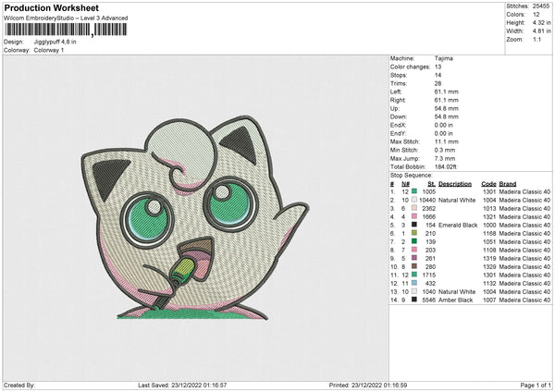Click thread code 1132

coord(489,284)
